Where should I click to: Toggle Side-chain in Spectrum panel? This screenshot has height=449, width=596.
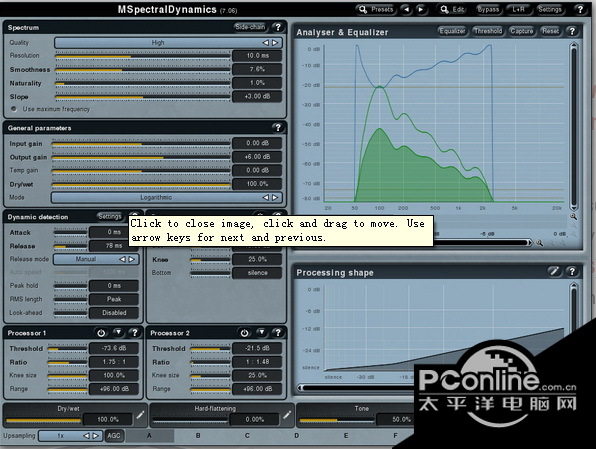(250, 27)
